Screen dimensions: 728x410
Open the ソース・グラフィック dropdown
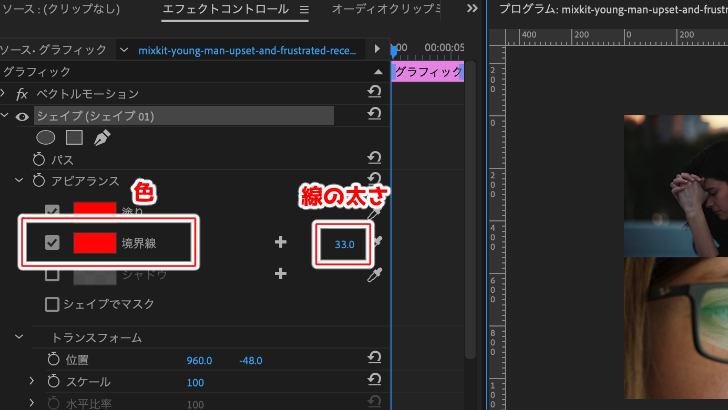point(124,50)
